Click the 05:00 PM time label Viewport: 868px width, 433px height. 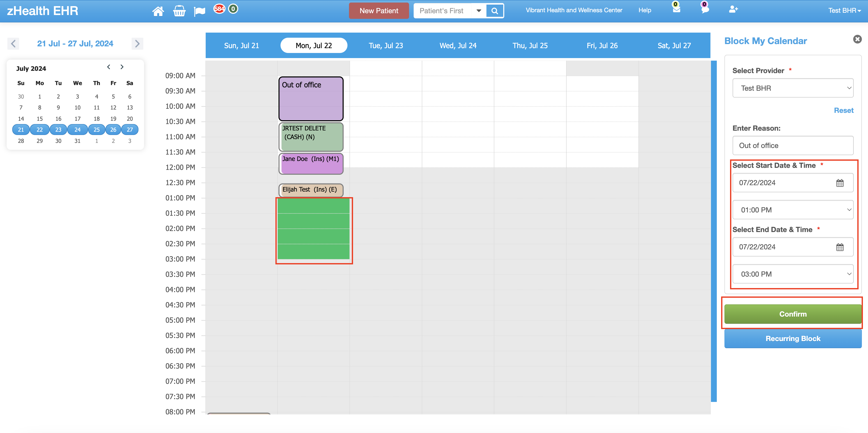(180, 320)
